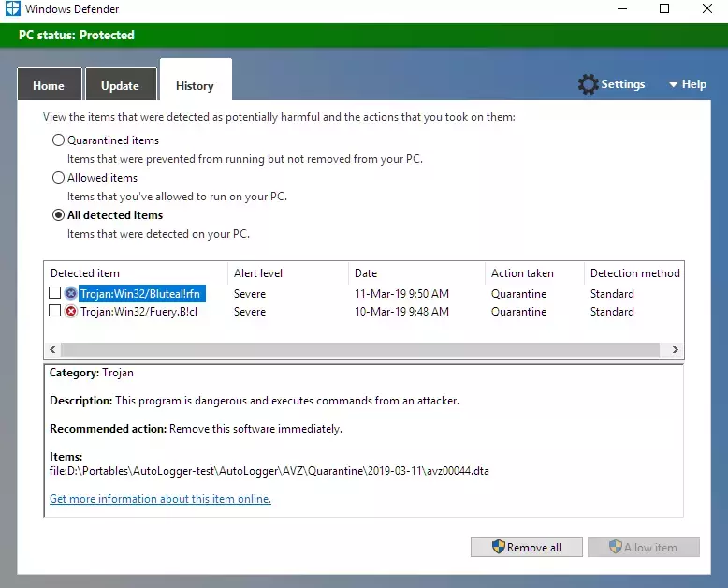Click the horizontal scrollbar thumb in detected list
Screen dimensions: 728x588
360,349
